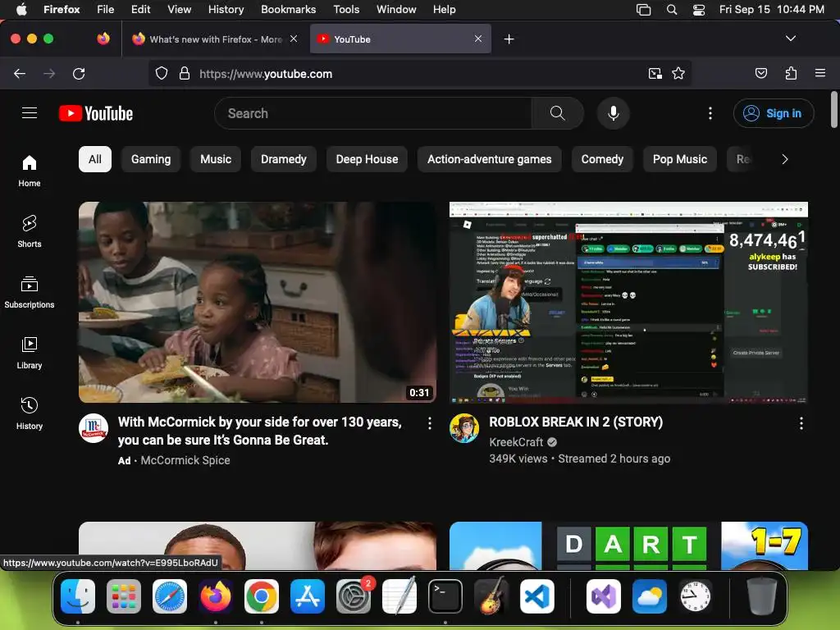
Task: Click the KreekCraft channel avatar
Action: click(x=464, y=428)
